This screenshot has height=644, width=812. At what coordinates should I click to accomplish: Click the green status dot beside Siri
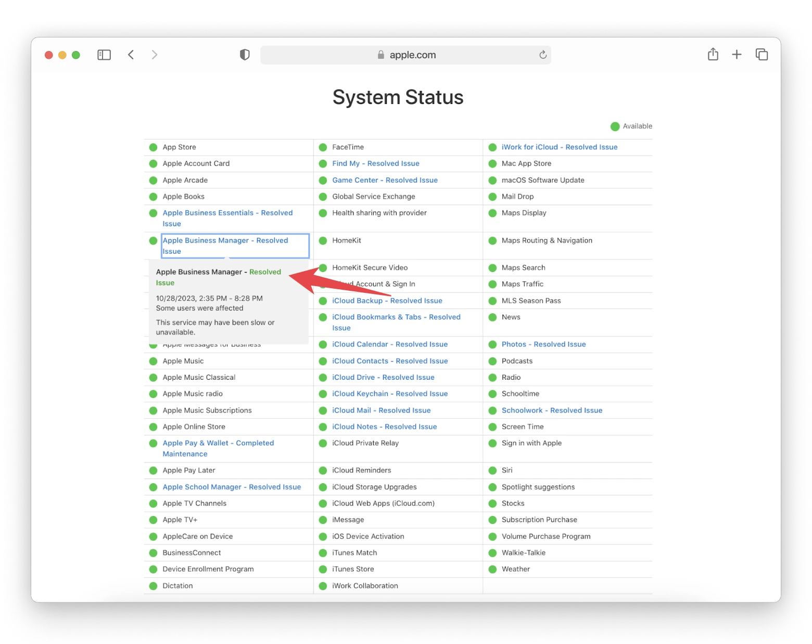(492, 471)
